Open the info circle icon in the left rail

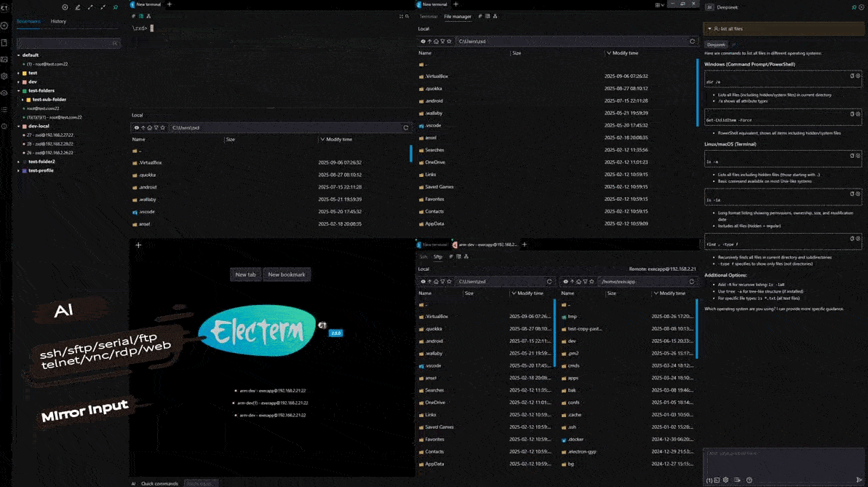tap(4, 127)
